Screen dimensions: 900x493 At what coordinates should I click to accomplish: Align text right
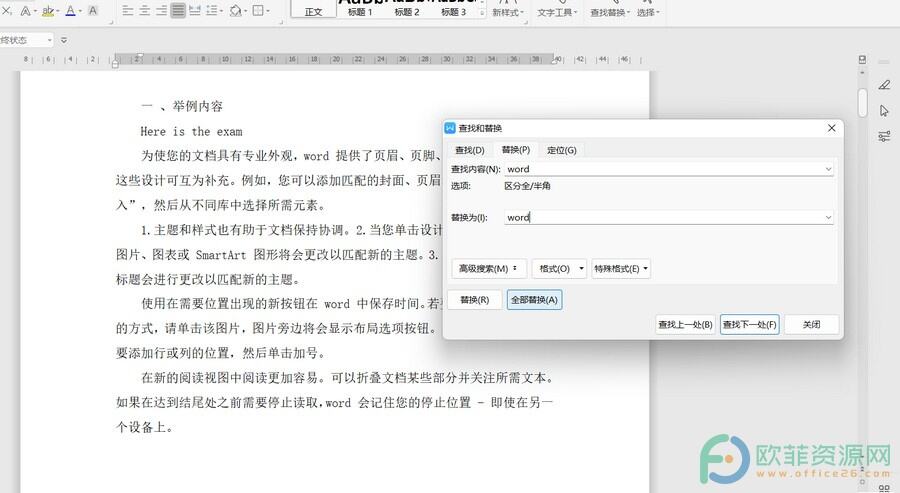pos(161,10)
